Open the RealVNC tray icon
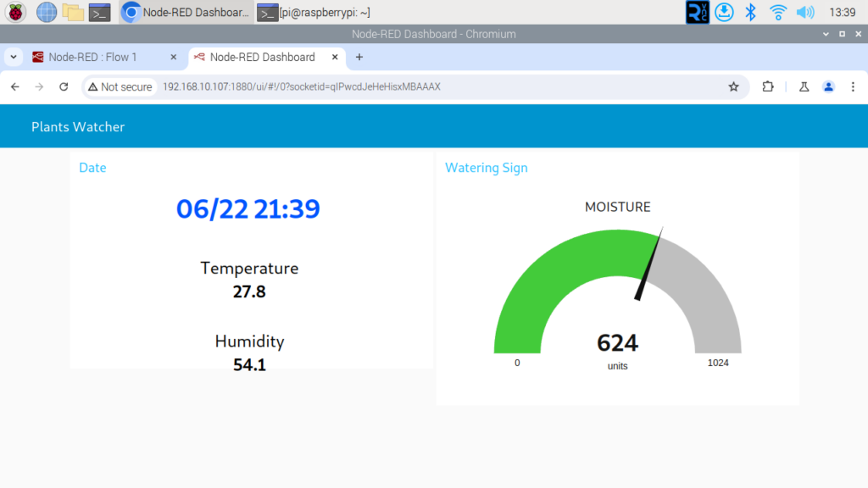Screen dimensions: 868x488 (697, 12)
